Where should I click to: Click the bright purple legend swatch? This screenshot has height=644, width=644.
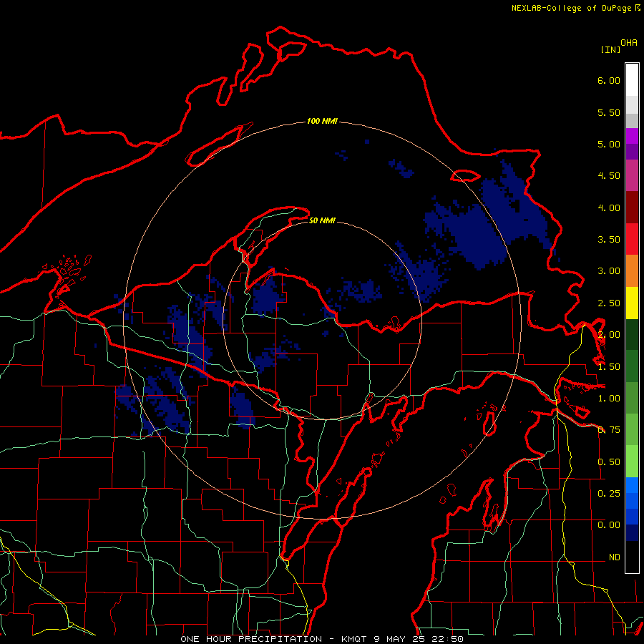coord(632,136)
